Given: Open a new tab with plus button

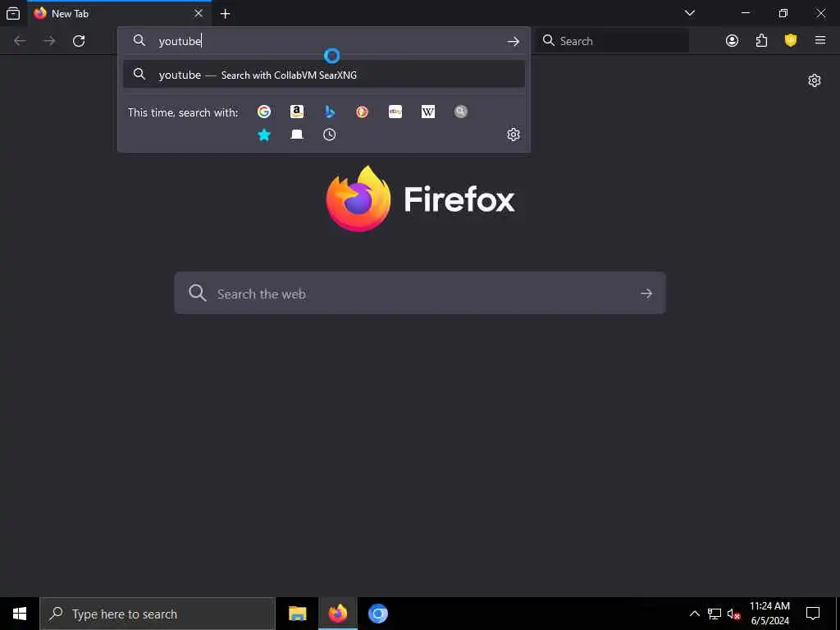Looking at the screenshot, I should click(226, 14).
